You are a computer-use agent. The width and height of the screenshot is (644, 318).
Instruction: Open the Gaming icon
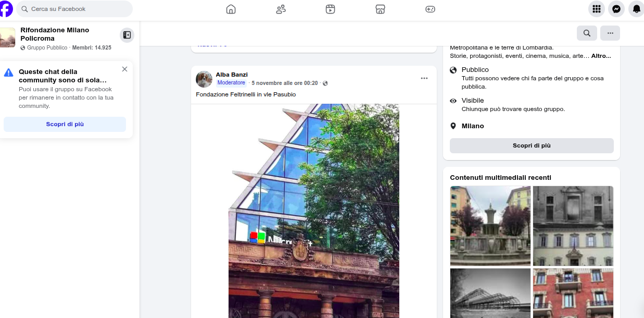(430, 9)
